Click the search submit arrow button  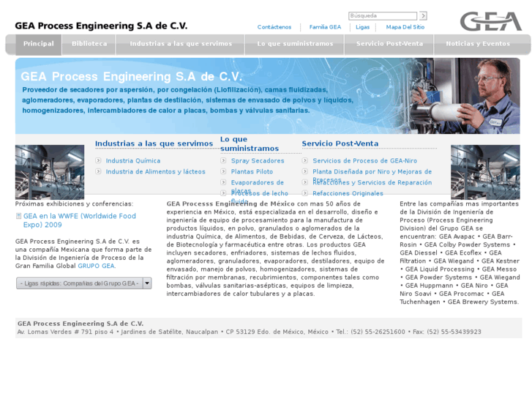point(423,15)
